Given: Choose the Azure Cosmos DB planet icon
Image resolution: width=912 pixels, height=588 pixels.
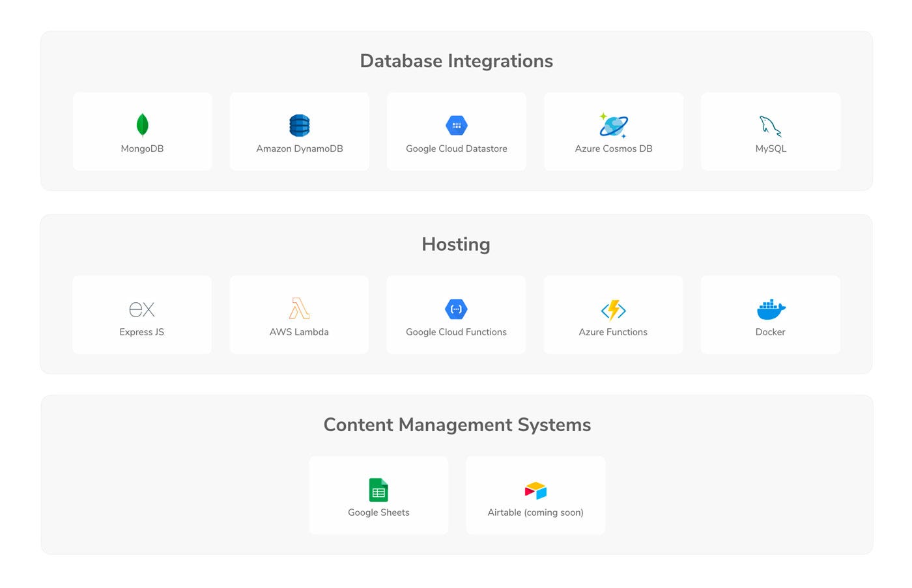Looking at the screenshot, I should coord(614,125).
